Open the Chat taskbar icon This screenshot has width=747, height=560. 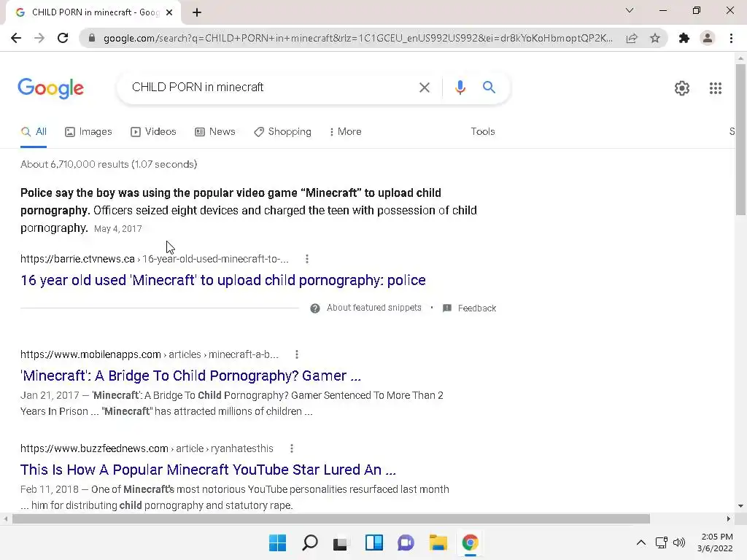406,542
